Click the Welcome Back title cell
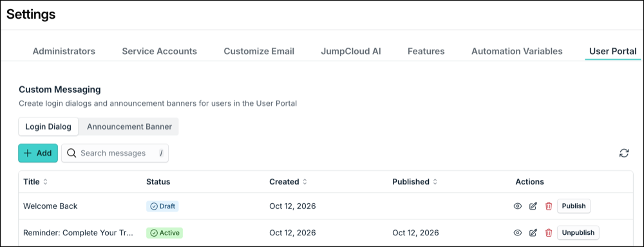Image resolution: width=644 pixels, height=247 pixels. coord(50,206)
